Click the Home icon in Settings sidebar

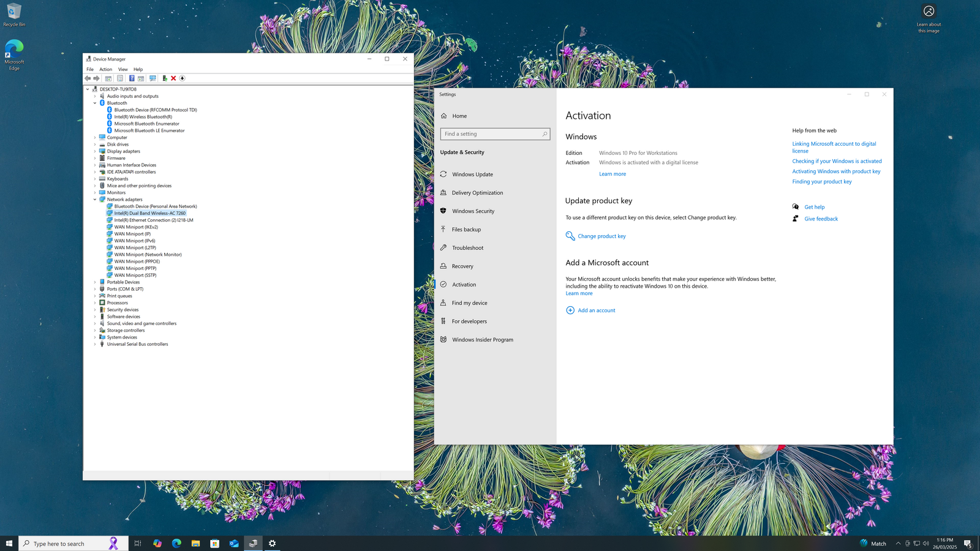tap(444, 116)
